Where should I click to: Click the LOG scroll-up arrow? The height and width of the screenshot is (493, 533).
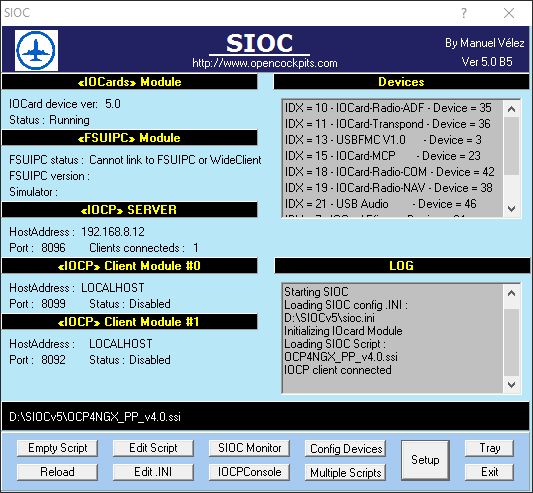pyautogui.click(x=511, y=293)
